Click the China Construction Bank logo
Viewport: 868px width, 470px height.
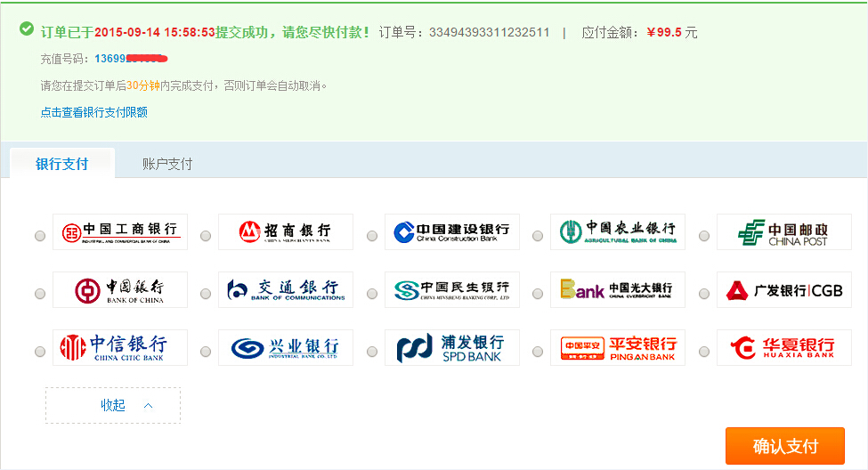coord(452,232)
